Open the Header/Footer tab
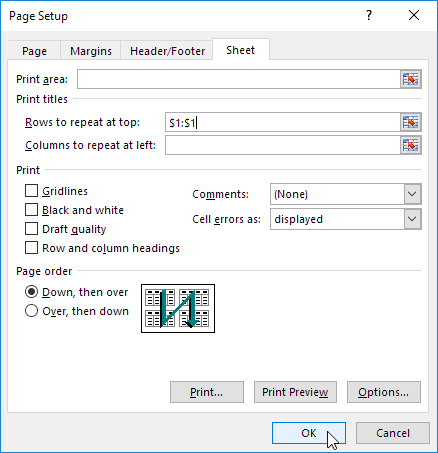Screen dimensions: 438x453 (x=167, y=51)
